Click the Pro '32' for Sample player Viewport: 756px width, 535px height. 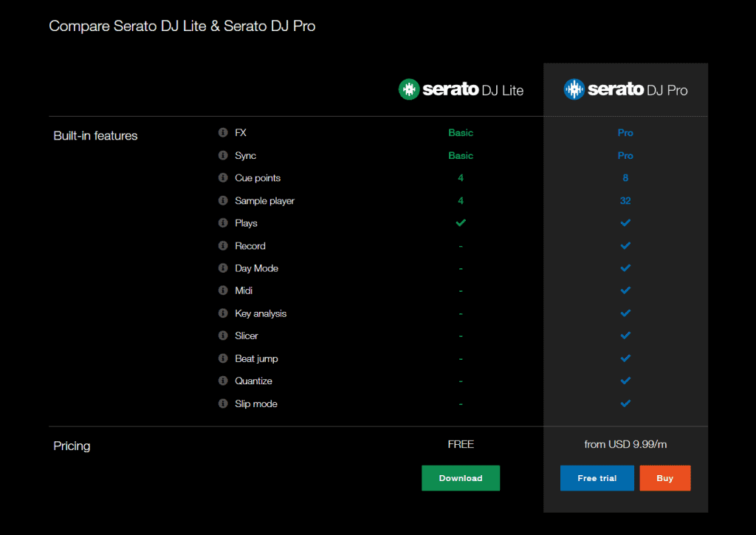coord(625,201)
